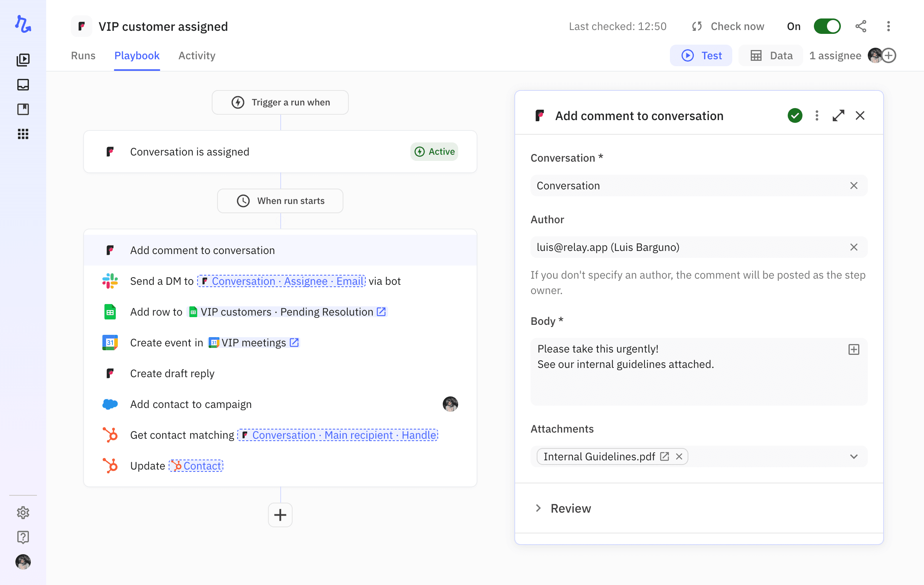Expand the Add comment panel to full screen
The width and height of the screenshot is (924, 585).
[838, 115]
